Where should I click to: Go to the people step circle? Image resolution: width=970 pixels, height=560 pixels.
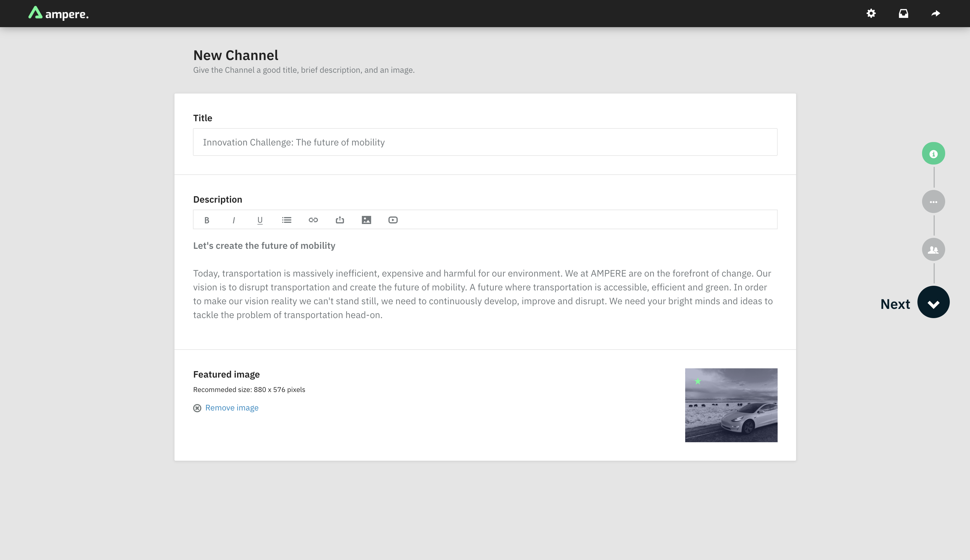[933, 250]
